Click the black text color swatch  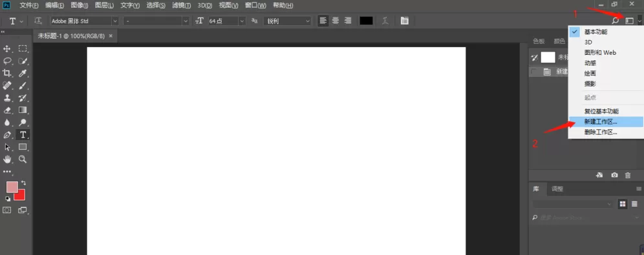click(367, 21)
